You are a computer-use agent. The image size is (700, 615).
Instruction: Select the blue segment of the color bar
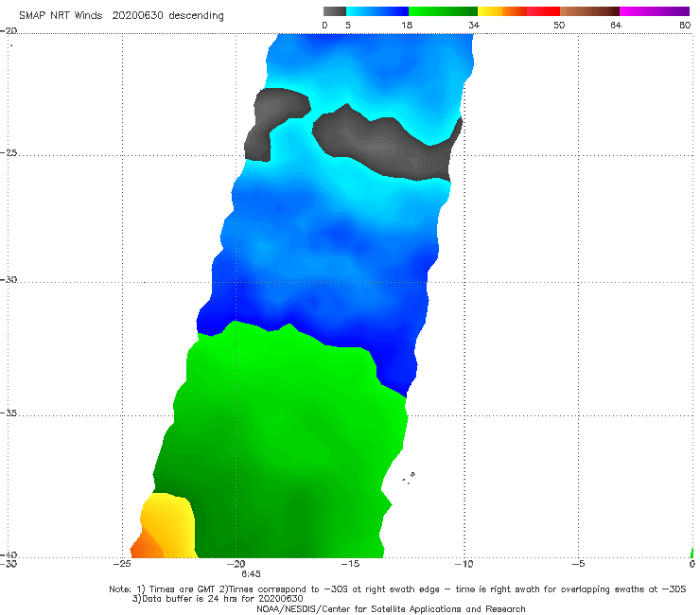pyautogui.click(x=377, y=11)
